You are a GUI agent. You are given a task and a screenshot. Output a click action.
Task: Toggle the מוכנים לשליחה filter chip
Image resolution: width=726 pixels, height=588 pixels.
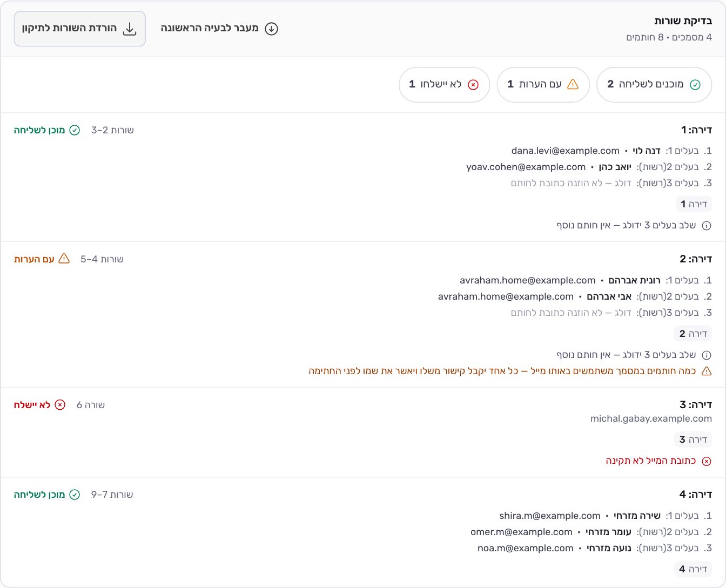pos(654,84)
